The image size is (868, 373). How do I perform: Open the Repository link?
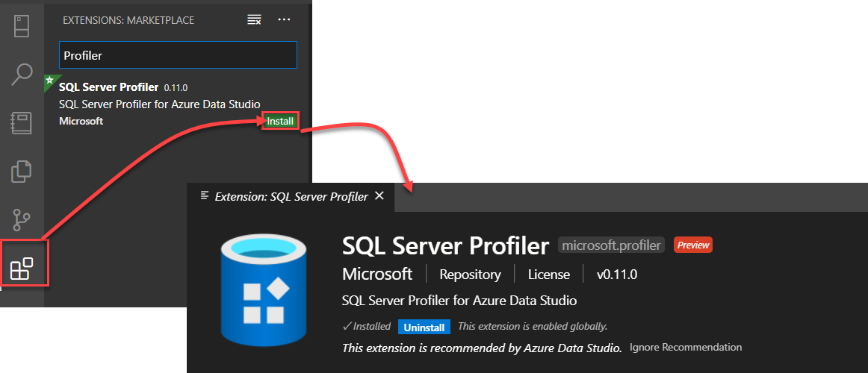[x=470, y=275]
